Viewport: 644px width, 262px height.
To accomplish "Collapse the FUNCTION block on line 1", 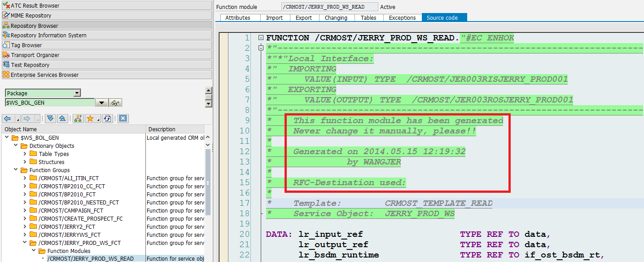I will point(261,38).
